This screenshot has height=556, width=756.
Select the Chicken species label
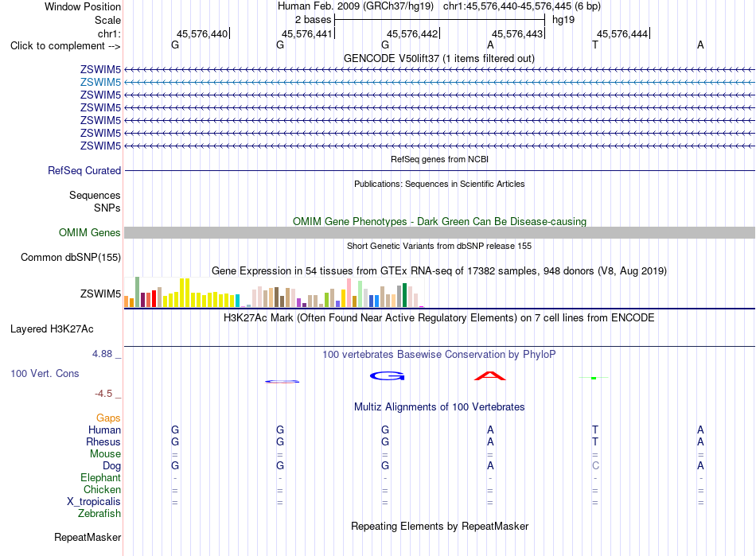[x=102, y=489]
